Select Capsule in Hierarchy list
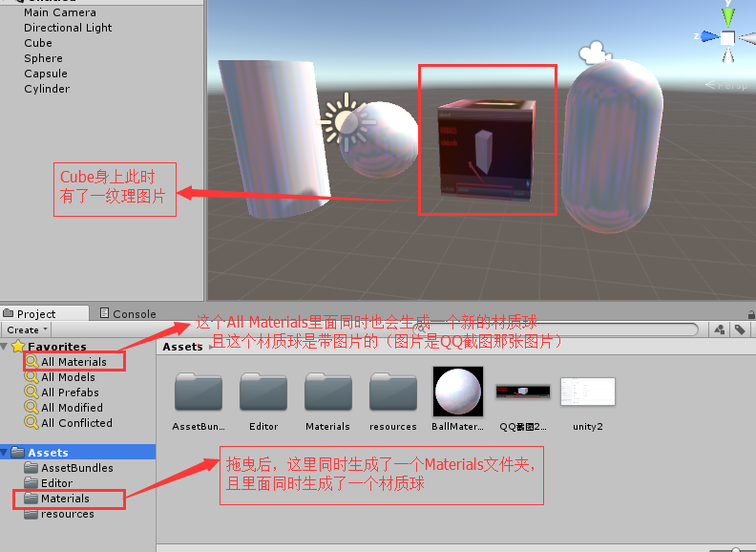 coord(46,74)
